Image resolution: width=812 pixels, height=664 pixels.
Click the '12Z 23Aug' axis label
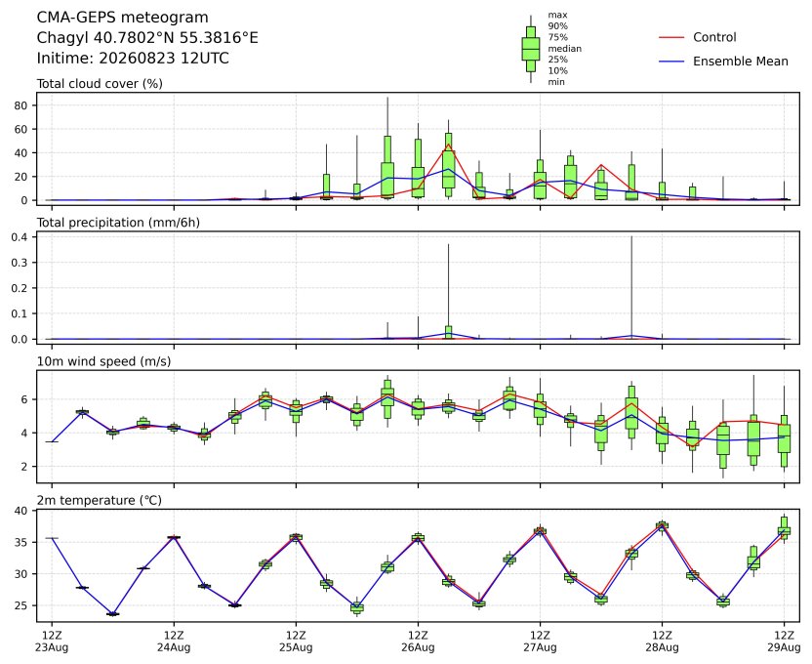tap(52, 642)
